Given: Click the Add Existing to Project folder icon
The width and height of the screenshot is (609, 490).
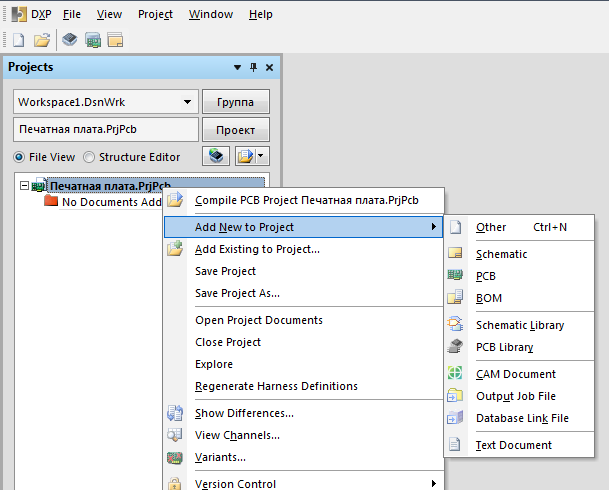Looking at the screenshot, I should click(x=175, y=248).
